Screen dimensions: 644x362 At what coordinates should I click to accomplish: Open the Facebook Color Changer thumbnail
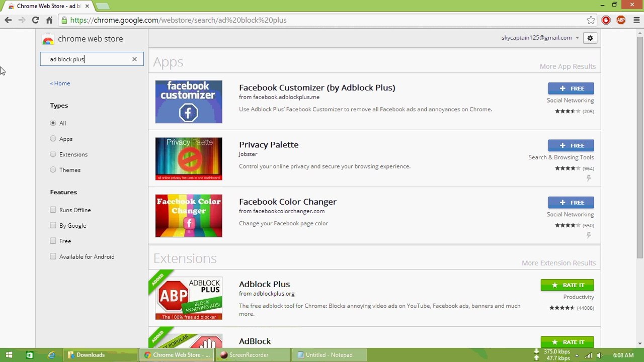(x=189, y=216)
